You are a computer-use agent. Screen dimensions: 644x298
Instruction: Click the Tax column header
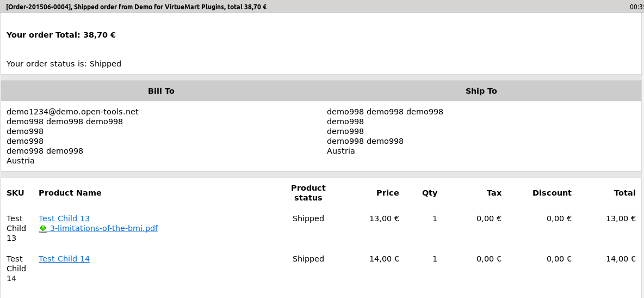coord(494,193)
